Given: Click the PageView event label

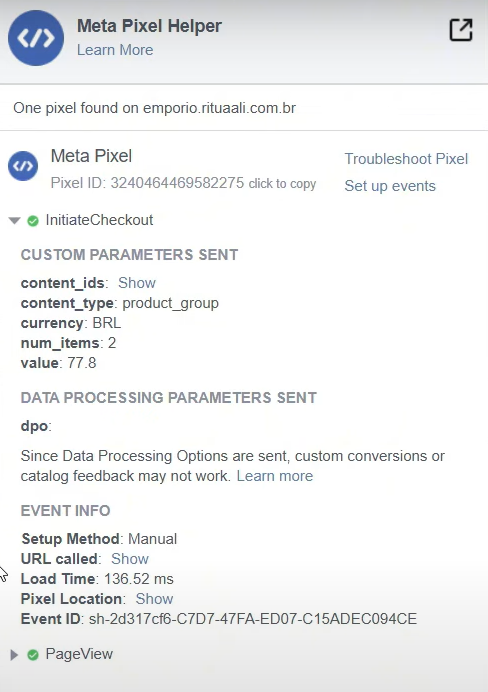Looking at the screenshot, I should pos(79,654).
